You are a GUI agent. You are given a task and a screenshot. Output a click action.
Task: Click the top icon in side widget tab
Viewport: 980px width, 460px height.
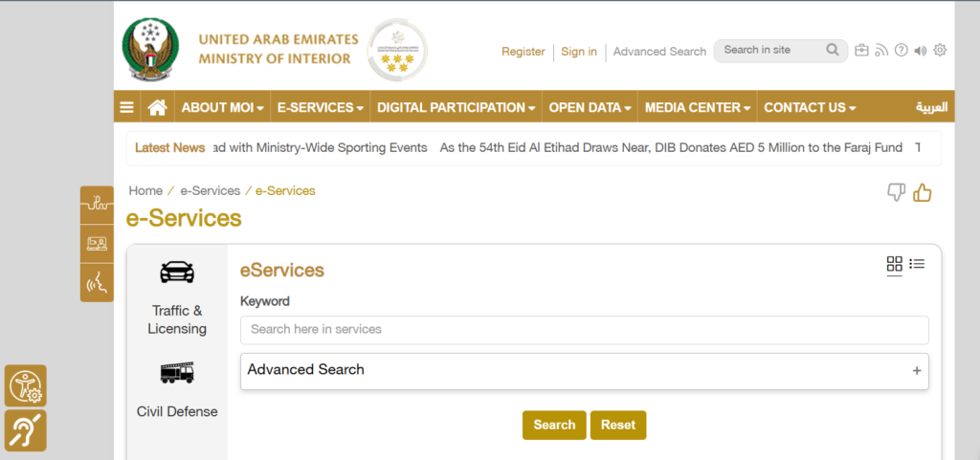[x=97, y=205]
